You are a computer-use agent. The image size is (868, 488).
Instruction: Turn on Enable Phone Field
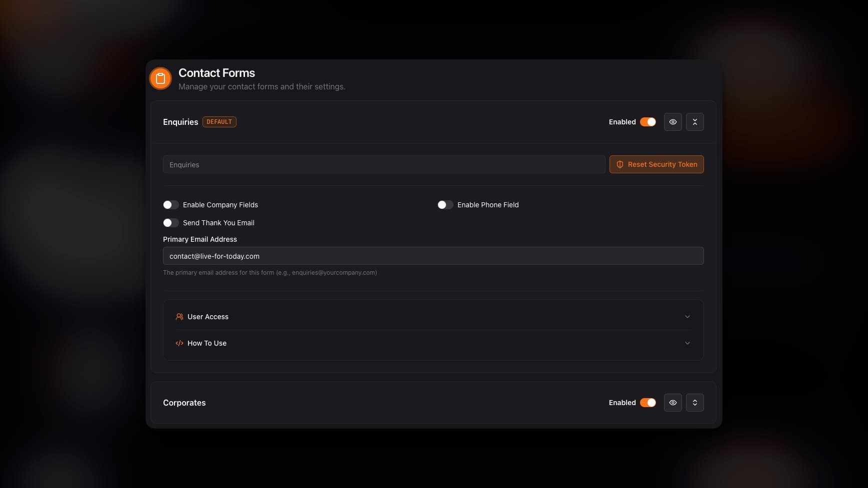coord(445,205)
